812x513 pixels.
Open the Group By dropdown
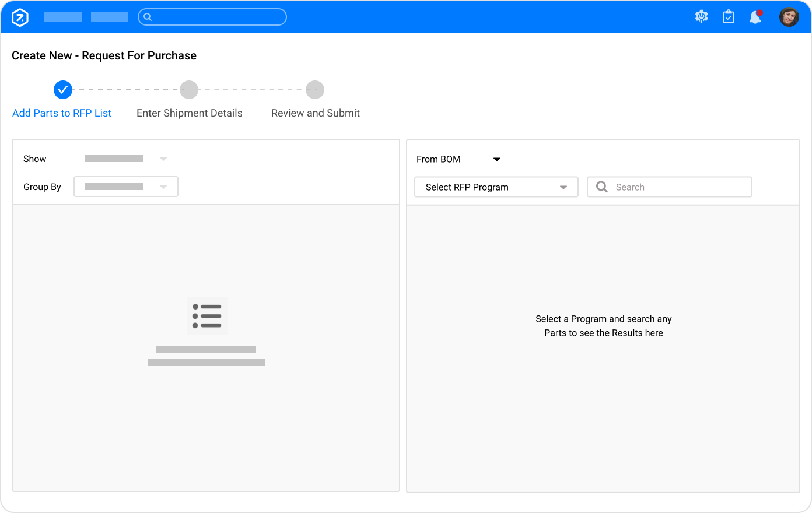coord(126,187)
